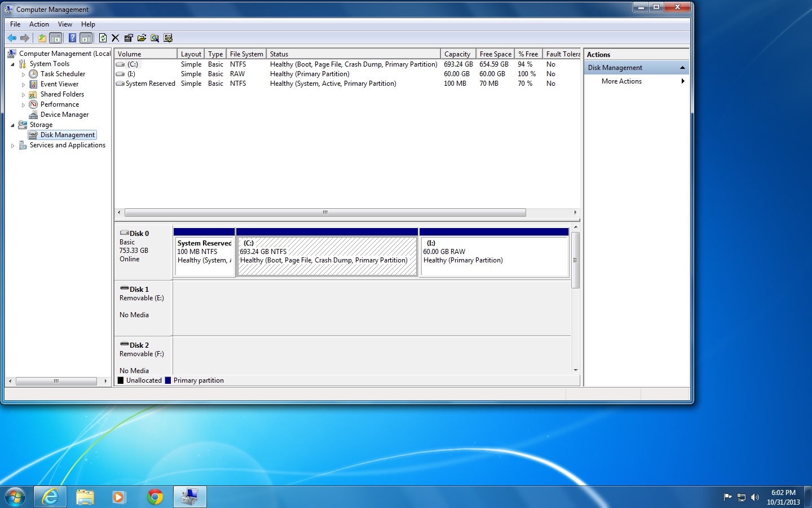Click the Up one level folder icon
Viewport: 812px width, 508px height.
click(42, 38)
